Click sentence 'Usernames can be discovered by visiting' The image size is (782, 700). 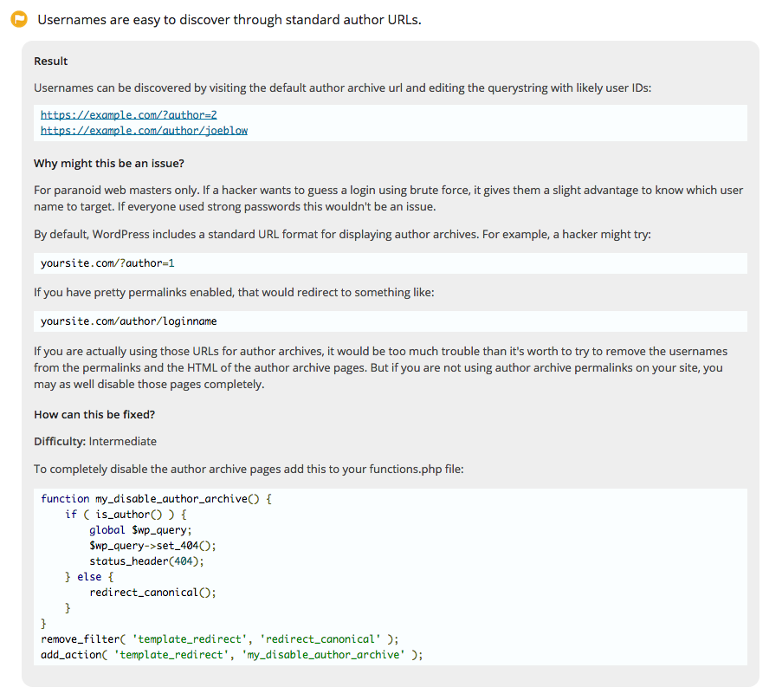pyautogui.click(x=343, y=88)
